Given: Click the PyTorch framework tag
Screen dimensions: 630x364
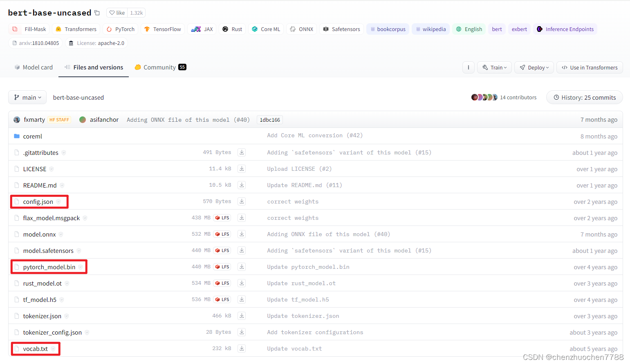Looking at the screenshot, I should (x=120, y=29).
